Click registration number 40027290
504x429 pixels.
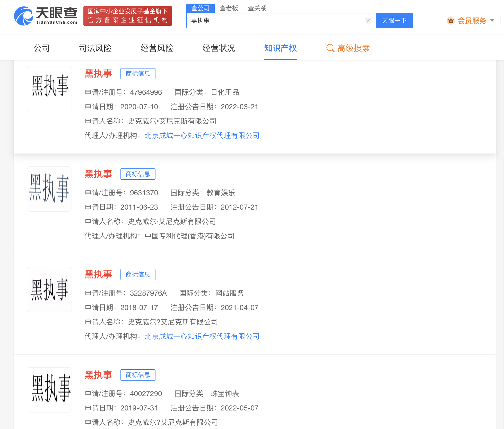146,393
